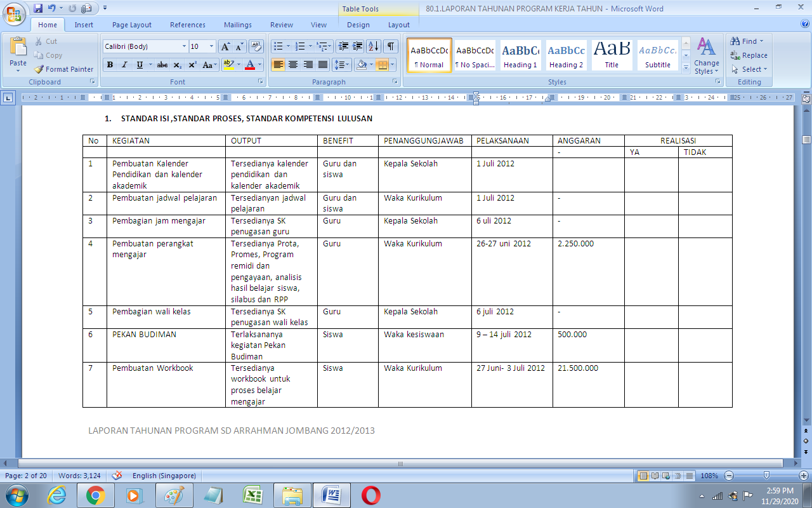Viewport: 812px width, 508px height.
Task: Apply the red font color
Action: coord(250,65)
